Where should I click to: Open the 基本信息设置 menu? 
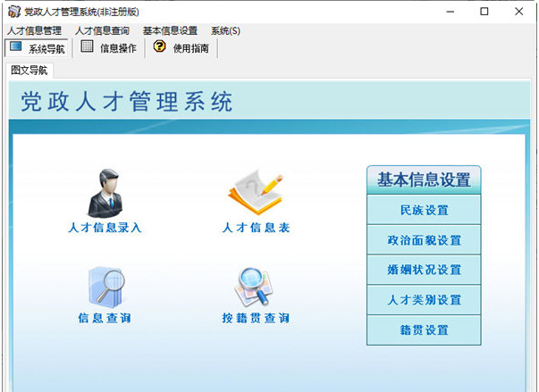[x=170, y=31]
